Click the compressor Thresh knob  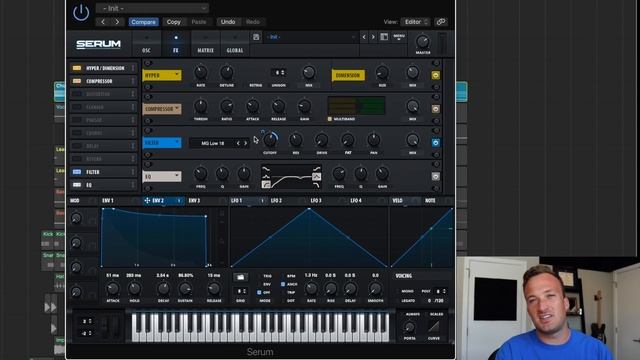click(200, 107)
